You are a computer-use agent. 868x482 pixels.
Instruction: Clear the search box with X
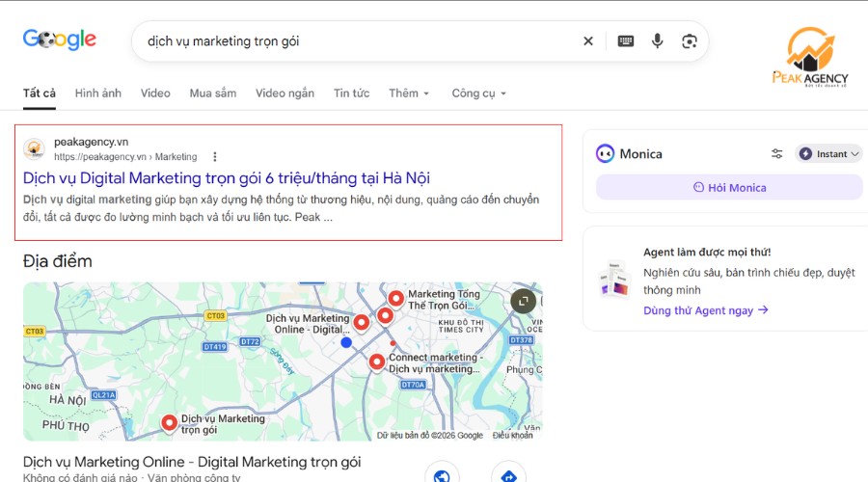588,40
